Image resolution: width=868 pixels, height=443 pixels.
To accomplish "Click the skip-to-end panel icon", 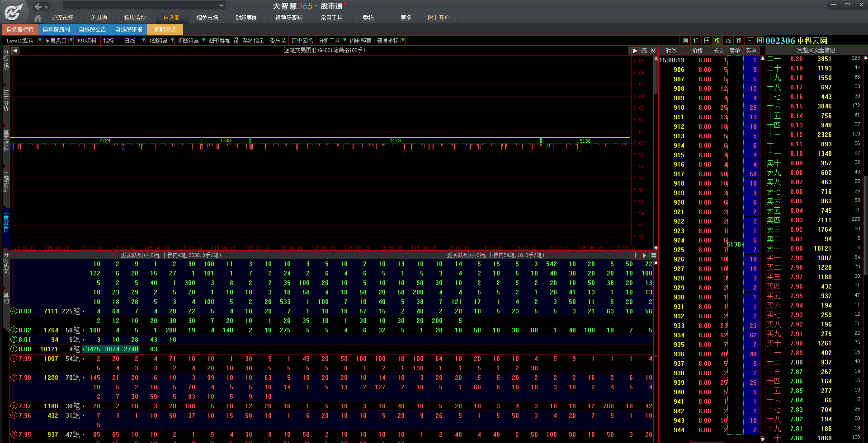I will 760,41.
